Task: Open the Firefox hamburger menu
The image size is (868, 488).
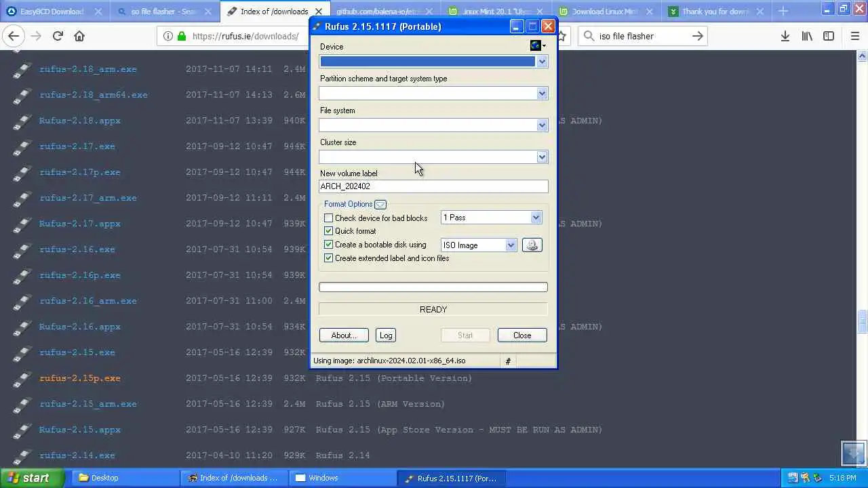Action: pos(854,36)
